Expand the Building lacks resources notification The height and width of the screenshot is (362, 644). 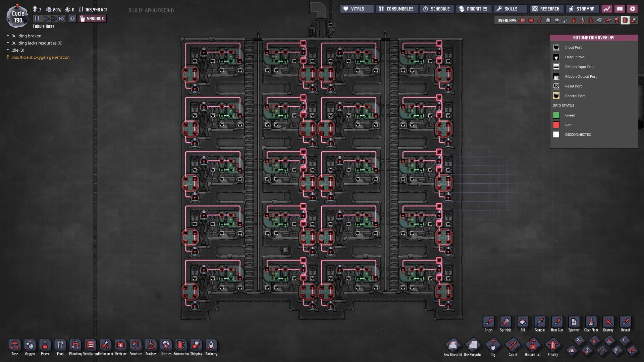[37, 43]
